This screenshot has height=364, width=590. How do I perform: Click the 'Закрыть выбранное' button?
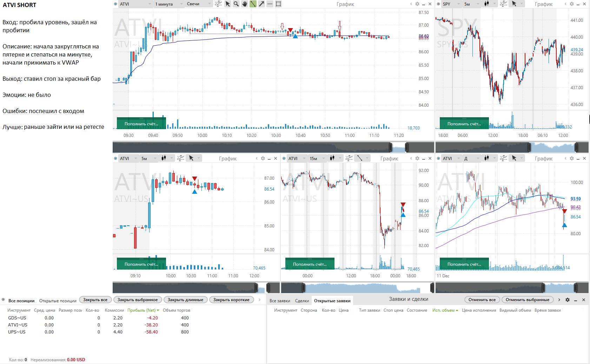[x=138, y=300]
